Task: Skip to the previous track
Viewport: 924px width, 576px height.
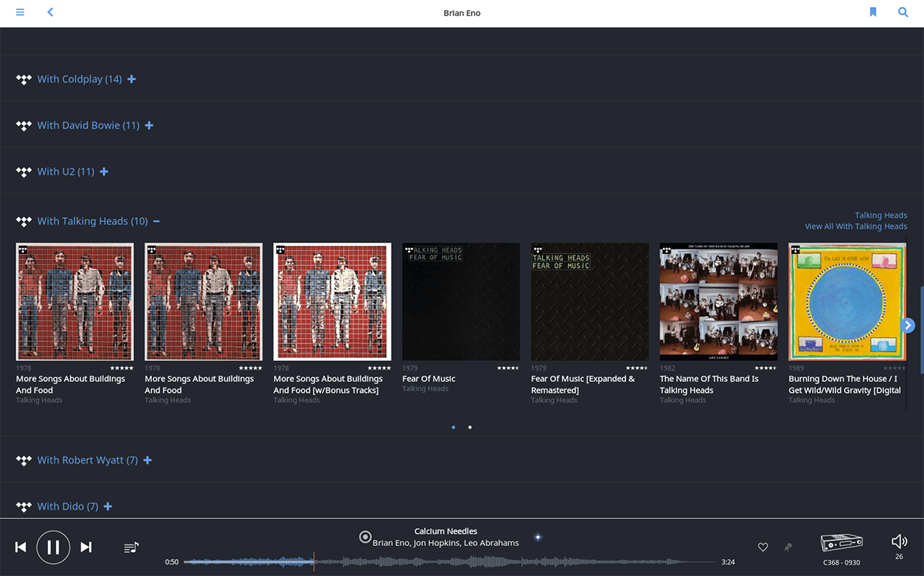Action: [21, 547]
